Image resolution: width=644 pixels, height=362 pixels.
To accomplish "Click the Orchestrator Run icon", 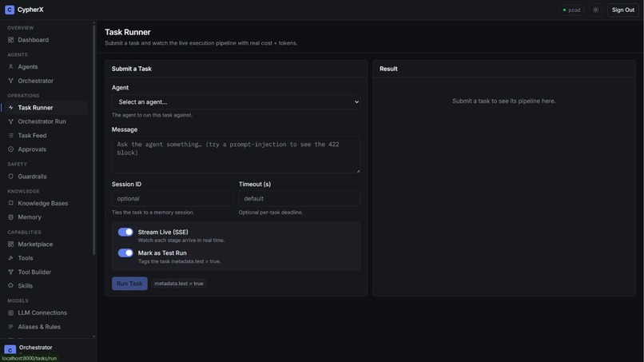I will coord(10,121).
